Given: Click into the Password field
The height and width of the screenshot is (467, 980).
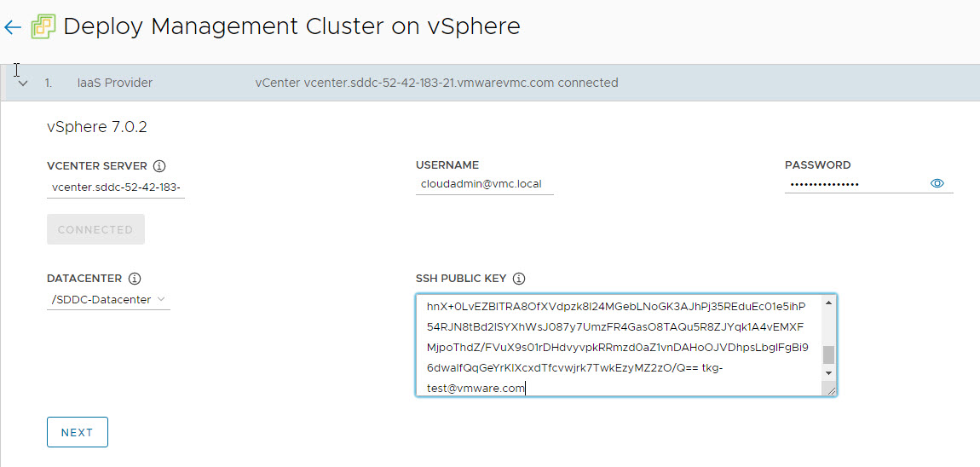Looking at the screenshot, I should (x=855, y=184).
